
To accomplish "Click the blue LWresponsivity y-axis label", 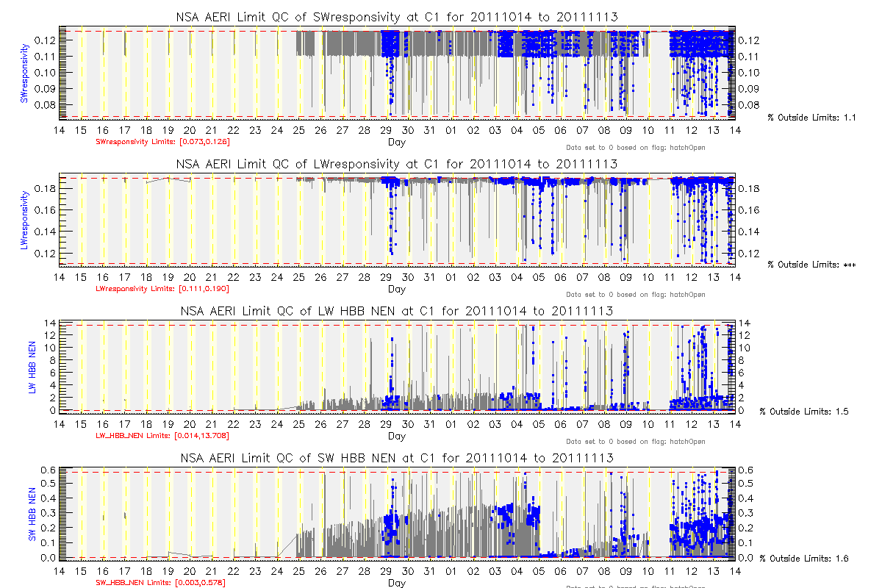I will pyautogui.click(x=24, y=220).
